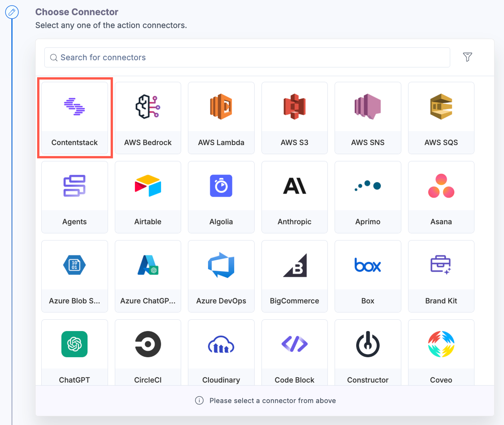Select the Contentstack connector

coord(74,118)
